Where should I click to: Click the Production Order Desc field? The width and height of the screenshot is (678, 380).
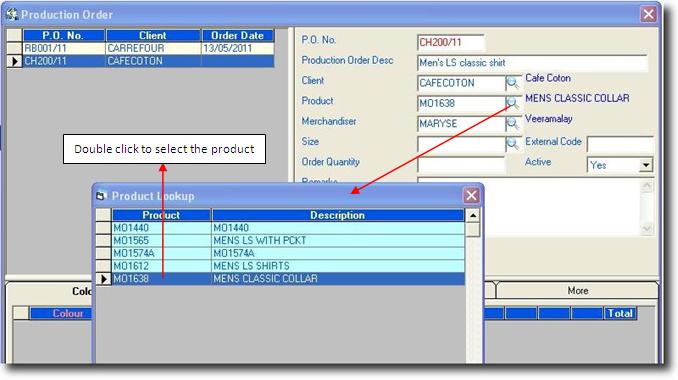[532, 63]
